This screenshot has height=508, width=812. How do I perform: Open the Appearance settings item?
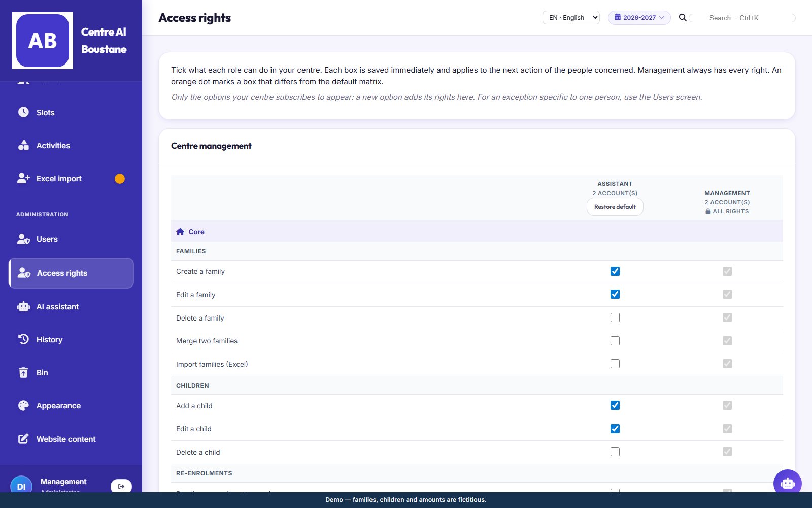coord(71,405)
